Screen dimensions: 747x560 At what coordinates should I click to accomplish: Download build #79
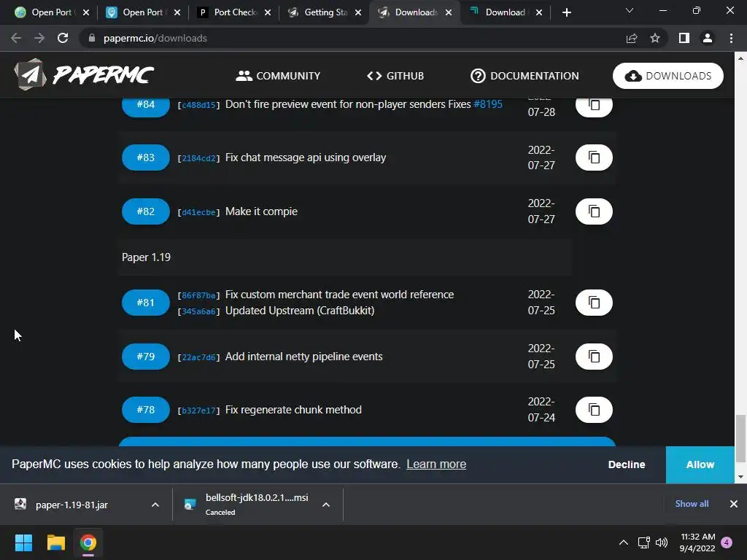coord(146,356)
